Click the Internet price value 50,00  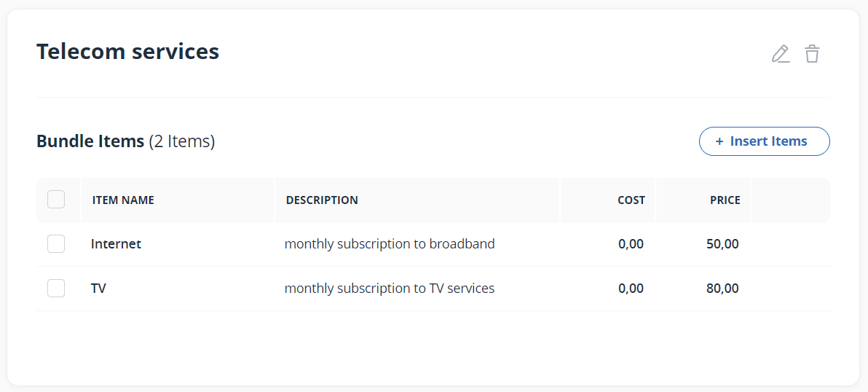coord(723,243)
